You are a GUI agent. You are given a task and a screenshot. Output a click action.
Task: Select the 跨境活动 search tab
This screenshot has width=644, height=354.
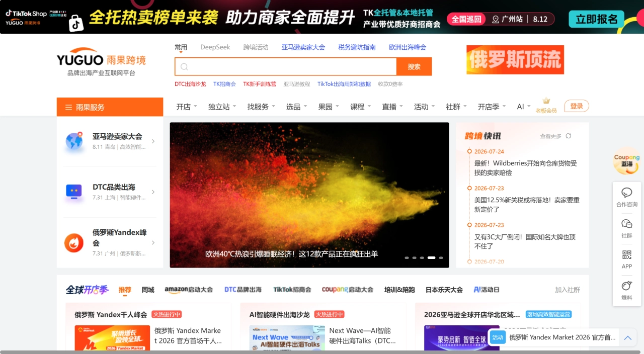tap(256, 47)
